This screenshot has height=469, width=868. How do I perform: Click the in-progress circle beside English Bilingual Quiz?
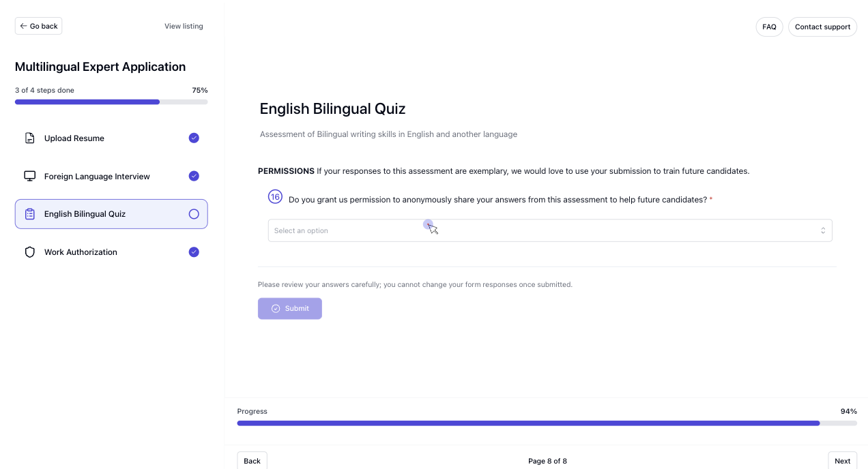[194, 213]
